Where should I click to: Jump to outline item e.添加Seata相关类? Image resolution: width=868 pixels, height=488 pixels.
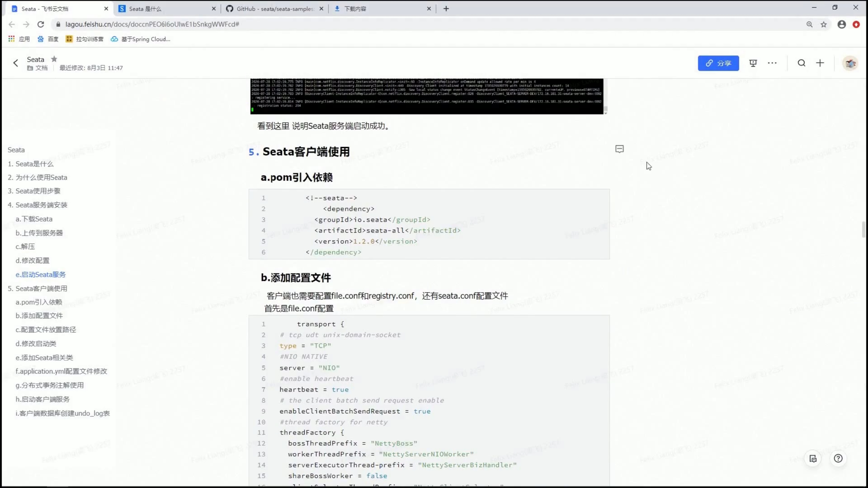click(x=44, y=358)
